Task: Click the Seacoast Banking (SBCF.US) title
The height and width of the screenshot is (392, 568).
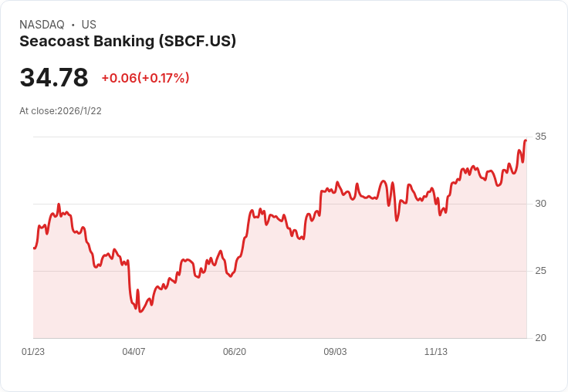Action: coord(127,42)
